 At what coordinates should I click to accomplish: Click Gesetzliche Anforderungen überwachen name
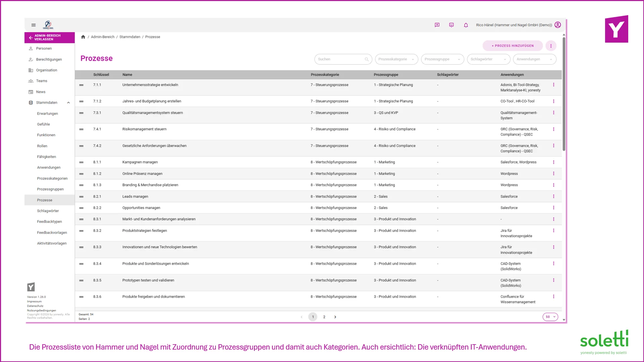point(154,146)
